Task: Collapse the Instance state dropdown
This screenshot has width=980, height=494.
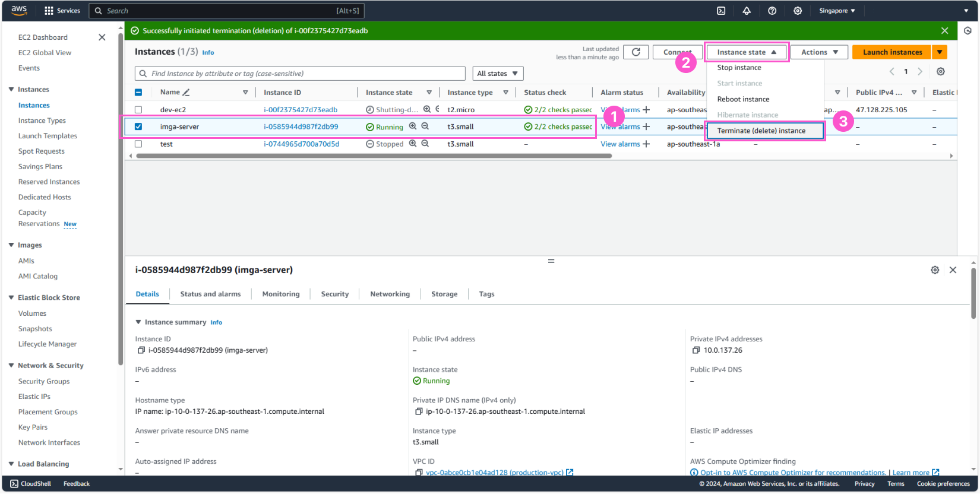Action: tap(747, 52)
